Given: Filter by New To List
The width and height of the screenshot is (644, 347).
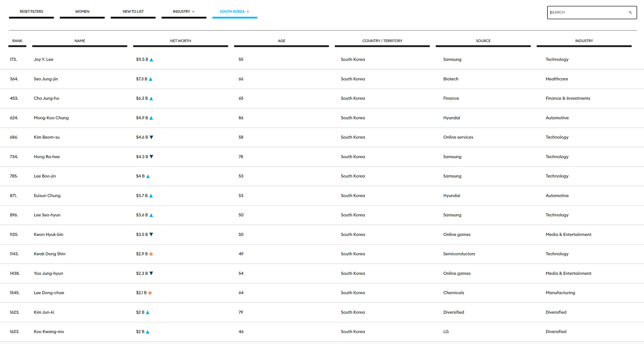Looking at the screenshot, I should pos(133,12).
